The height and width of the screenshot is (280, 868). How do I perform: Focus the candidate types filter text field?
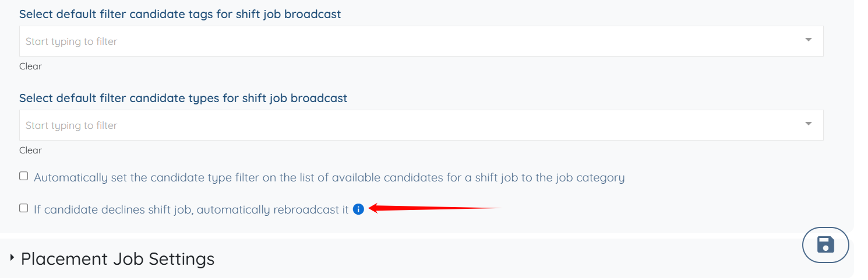pos(408,125)
